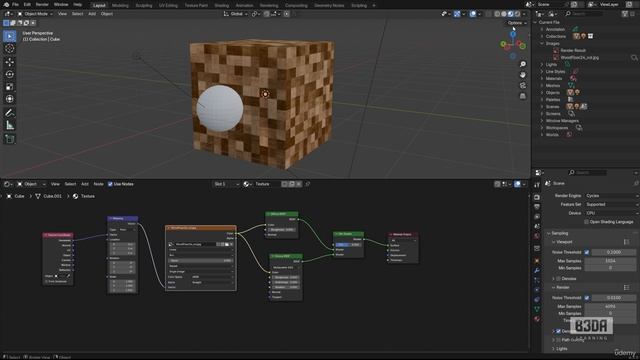Toggle viewport gizmos button

(x=457, y=14)
